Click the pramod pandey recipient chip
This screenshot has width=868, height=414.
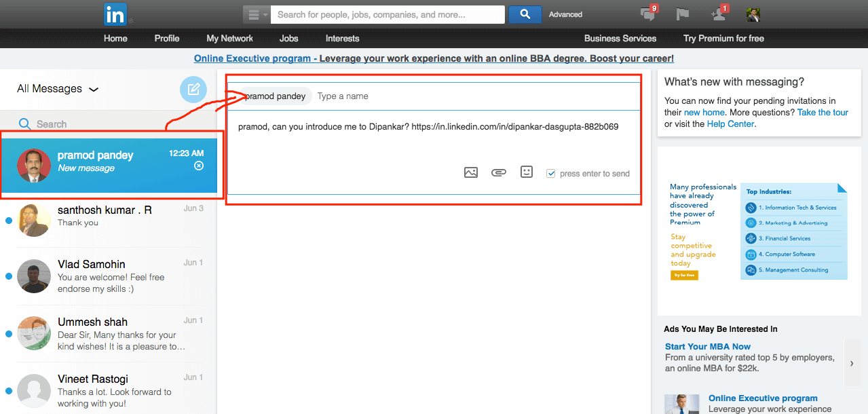274,96
